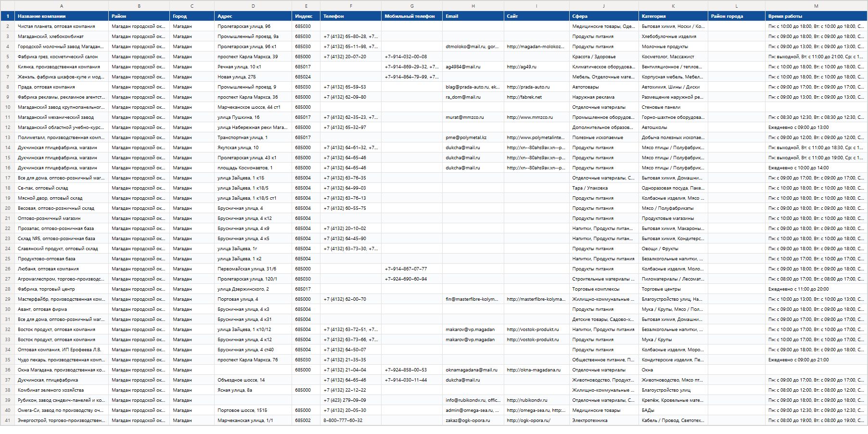Viewport: 868px width, 434px height.
Task: Click site cell 'http://ogk-opora.ru/'
Action: coord(536,421)
